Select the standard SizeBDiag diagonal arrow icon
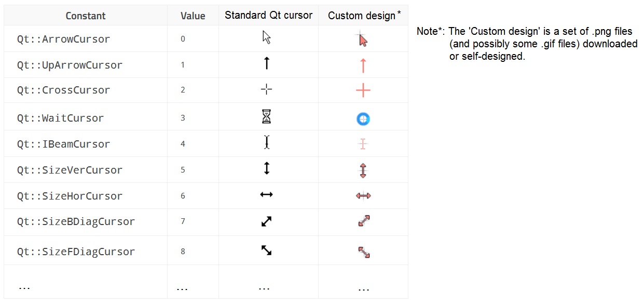 pos(266,222)
